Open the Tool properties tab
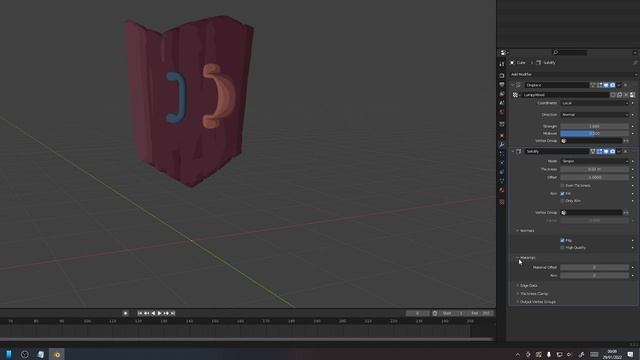This screenshot has height=360, width=640. [x=502, y=64]
